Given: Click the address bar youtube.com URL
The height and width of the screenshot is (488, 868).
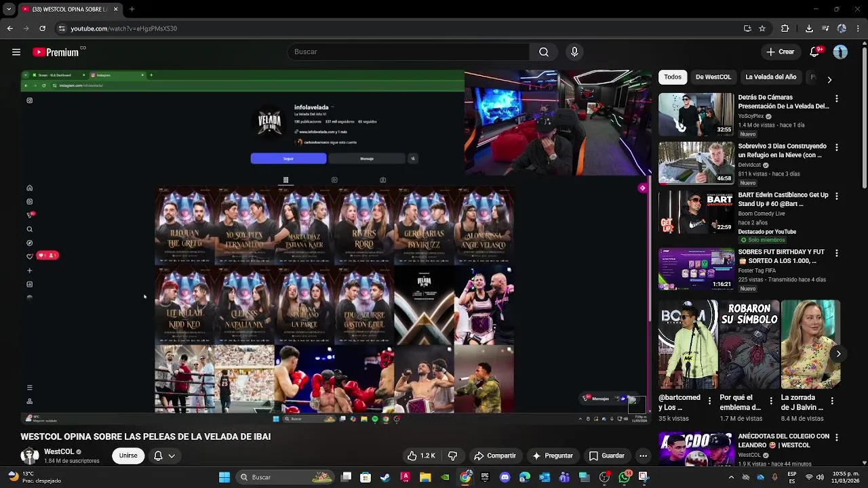Looking at the screenshot, I should pyautogui.click(x=123, y=28).
